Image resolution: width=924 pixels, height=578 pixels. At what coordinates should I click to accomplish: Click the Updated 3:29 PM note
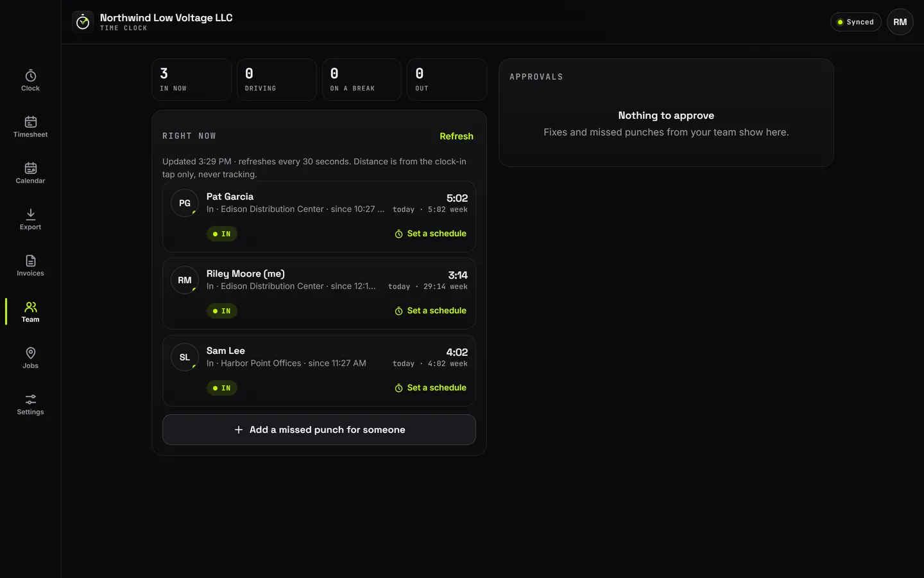pos(314,168)
